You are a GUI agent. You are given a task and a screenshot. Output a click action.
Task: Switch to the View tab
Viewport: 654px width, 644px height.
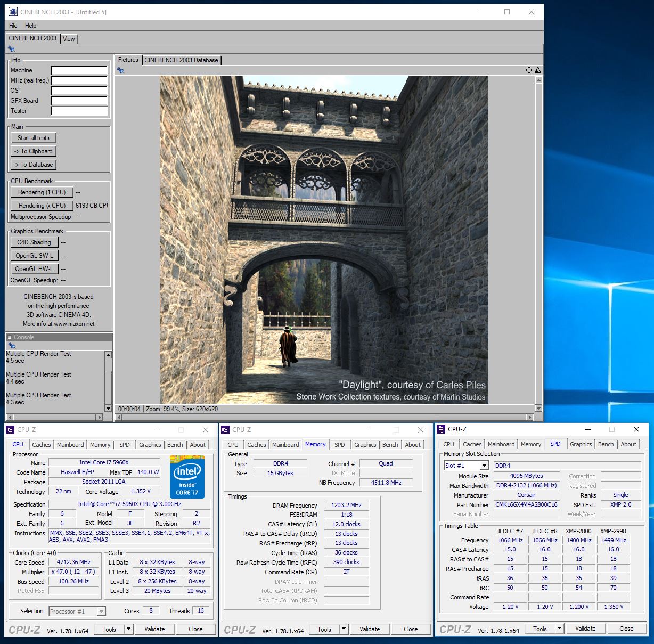tap(69, 39)
